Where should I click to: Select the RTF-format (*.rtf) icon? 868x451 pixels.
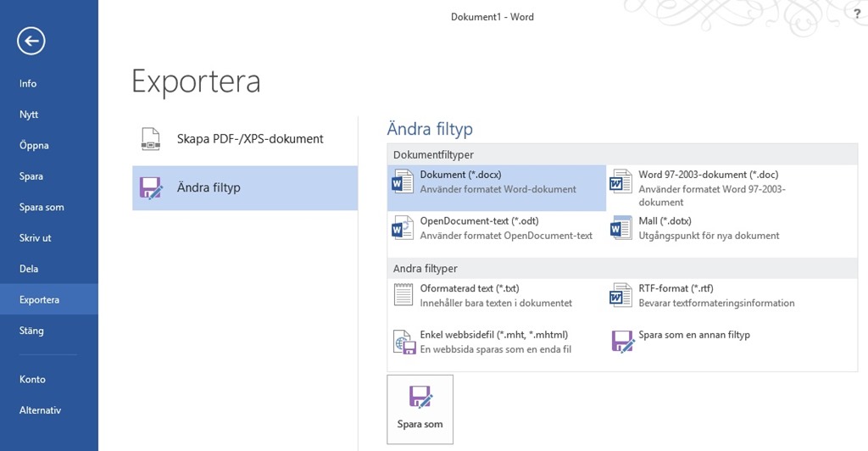pyautogui.click(x=620, y=295)
